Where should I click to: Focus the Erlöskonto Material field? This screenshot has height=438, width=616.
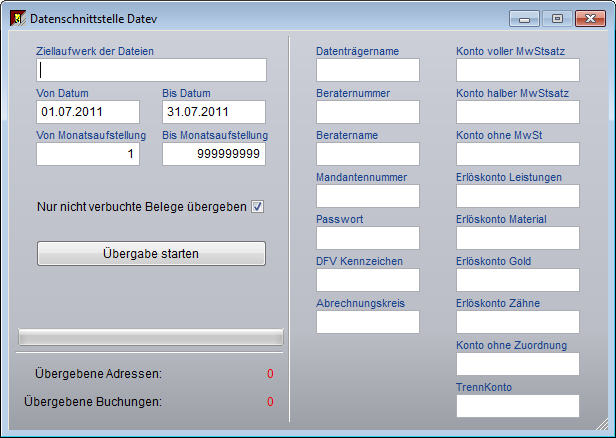518,238
